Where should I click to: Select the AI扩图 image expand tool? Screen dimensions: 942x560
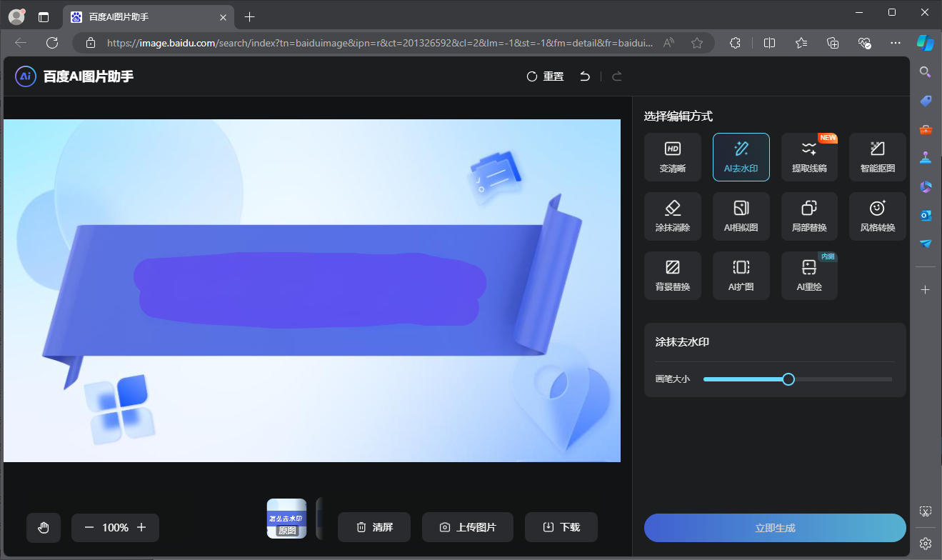(741, 276)
